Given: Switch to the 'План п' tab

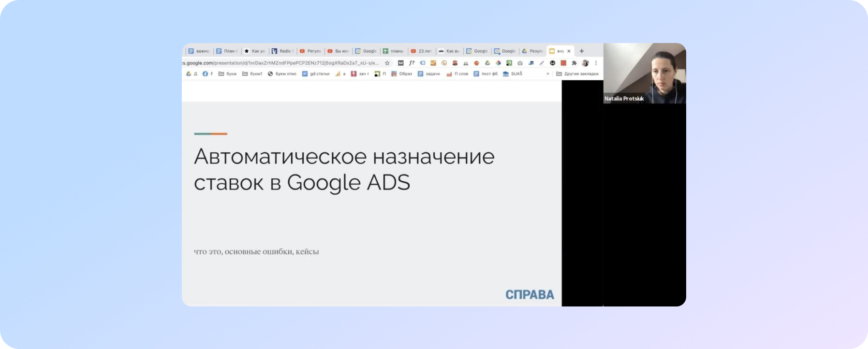Looking at the screenshot, I should pyautogui.click(x=227, y=51).
